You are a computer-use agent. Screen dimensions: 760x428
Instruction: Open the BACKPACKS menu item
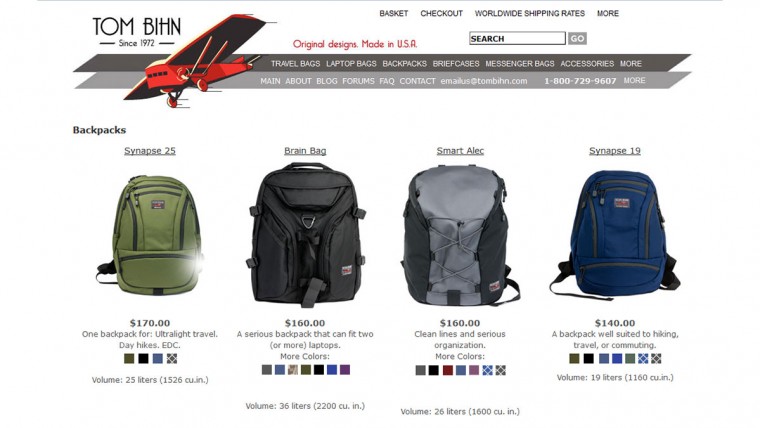tap(404, 63)
